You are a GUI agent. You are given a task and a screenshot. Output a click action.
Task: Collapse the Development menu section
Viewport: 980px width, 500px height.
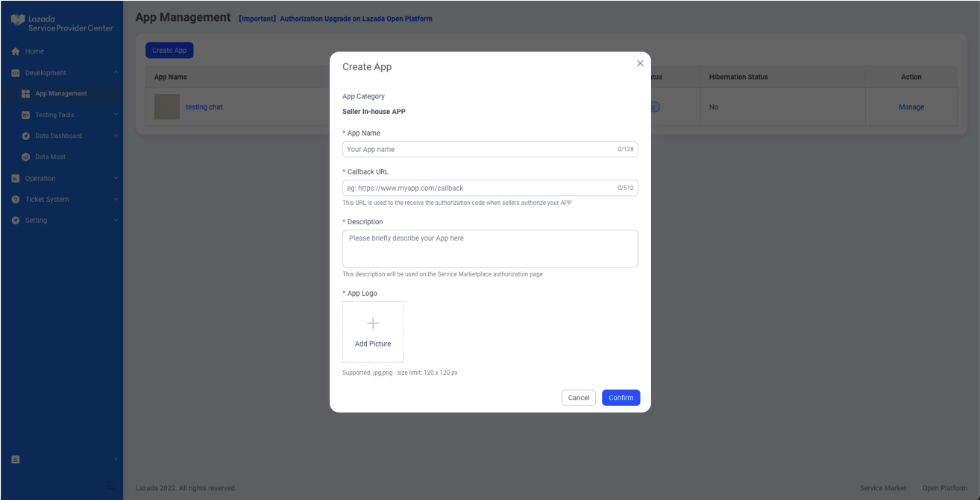coord(116,73)
